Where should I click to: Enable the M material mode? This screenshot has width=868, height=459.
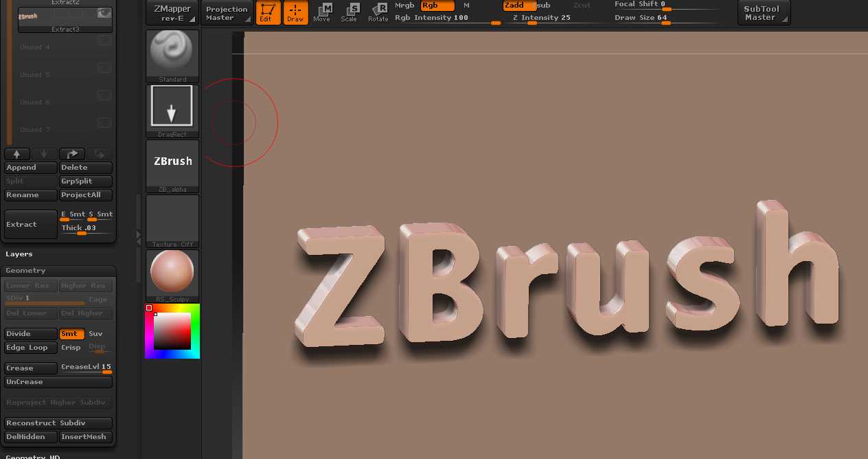pyautogui.click(x=466, y=5)
